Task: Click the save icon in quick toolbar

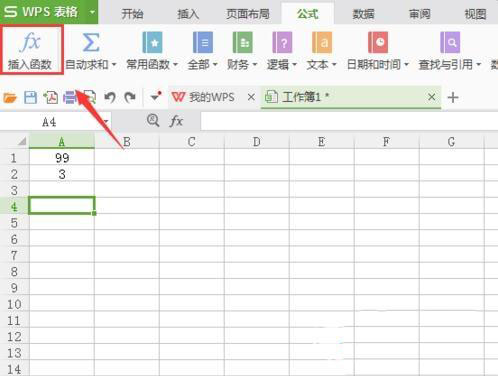Action: [x=30, y=98]
